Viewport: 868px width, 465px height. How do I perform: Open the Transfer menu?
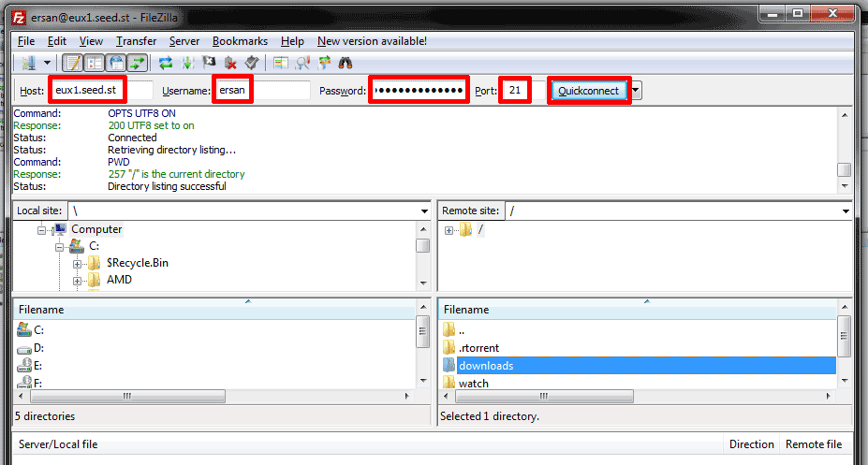coord(136,41)
